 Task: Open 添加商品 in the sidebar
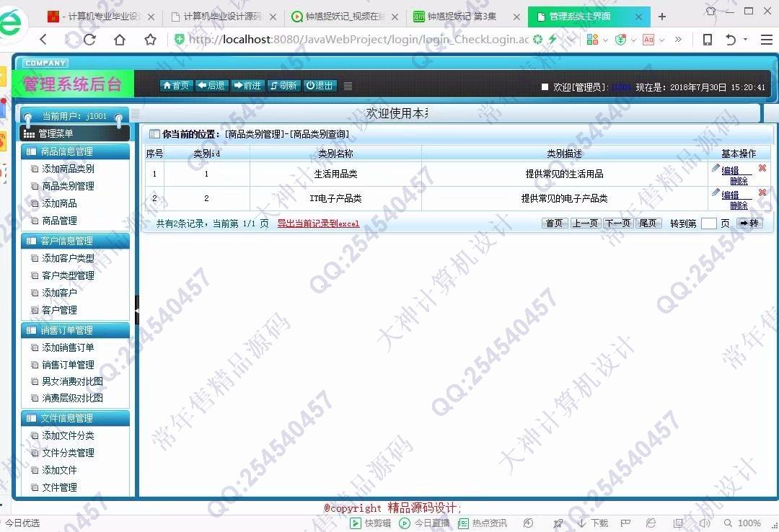tap(59, 203)
